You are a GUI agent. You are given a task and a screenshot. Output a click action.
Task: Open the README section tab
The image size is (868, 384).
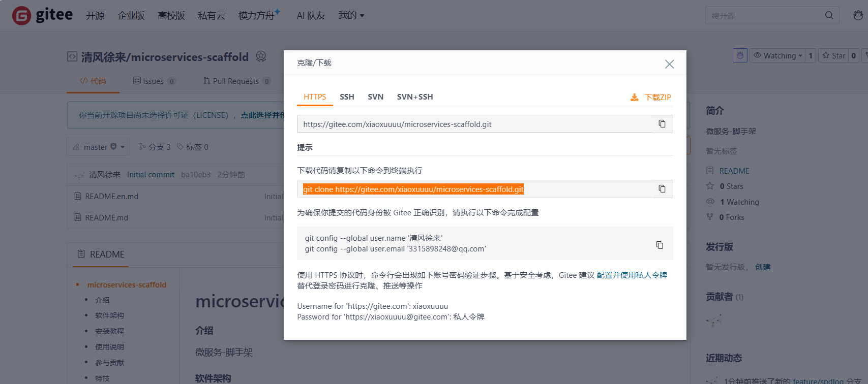pos(101,254)
